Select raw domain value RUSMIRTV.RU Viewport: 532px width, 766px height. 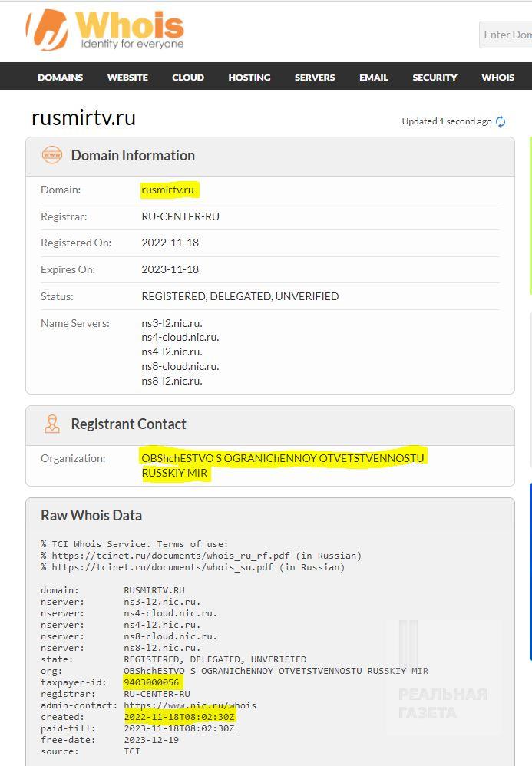coord(154,590)
